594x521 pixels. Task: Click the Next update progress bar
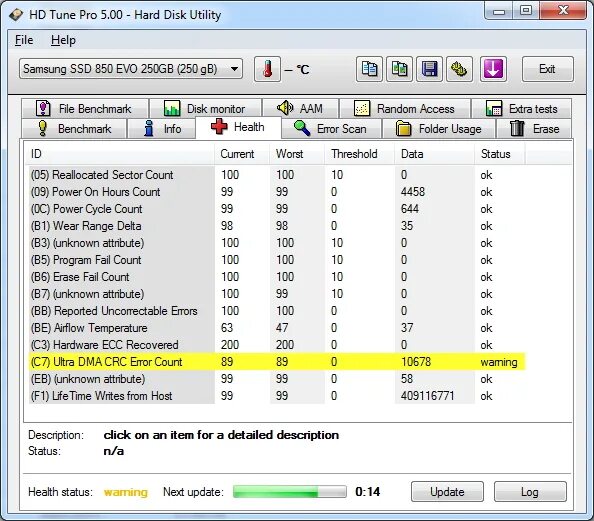tap(290, 492)
